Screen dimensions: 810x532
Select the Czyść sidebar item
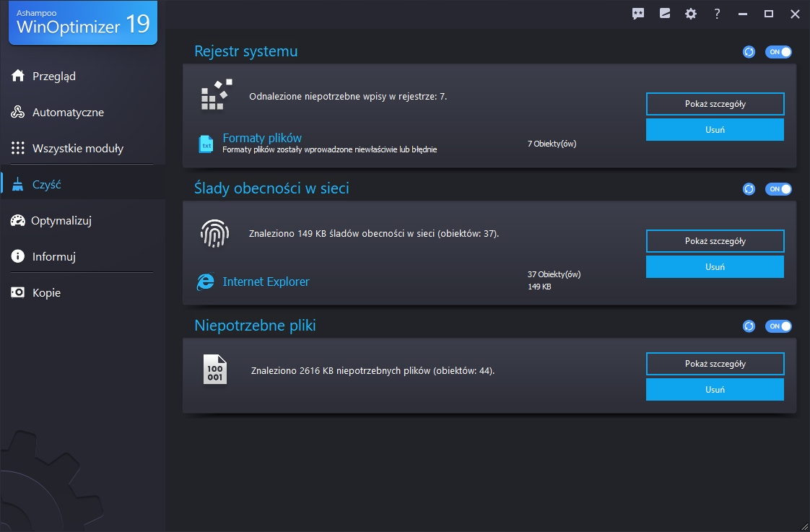pyautogui.click(x=82, y=184)
